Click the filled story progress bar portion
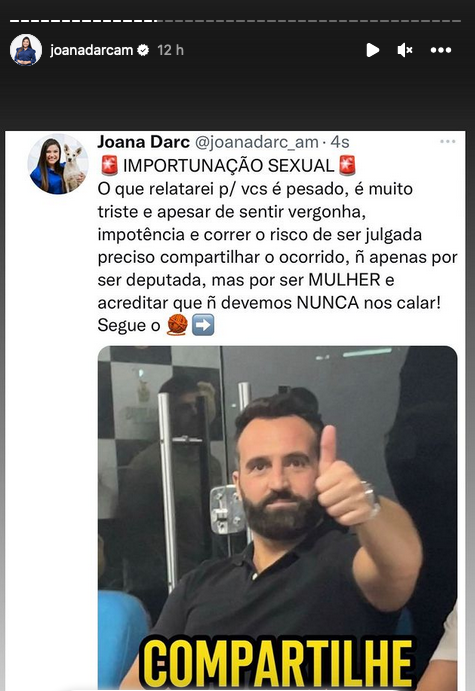 [83, 21]
